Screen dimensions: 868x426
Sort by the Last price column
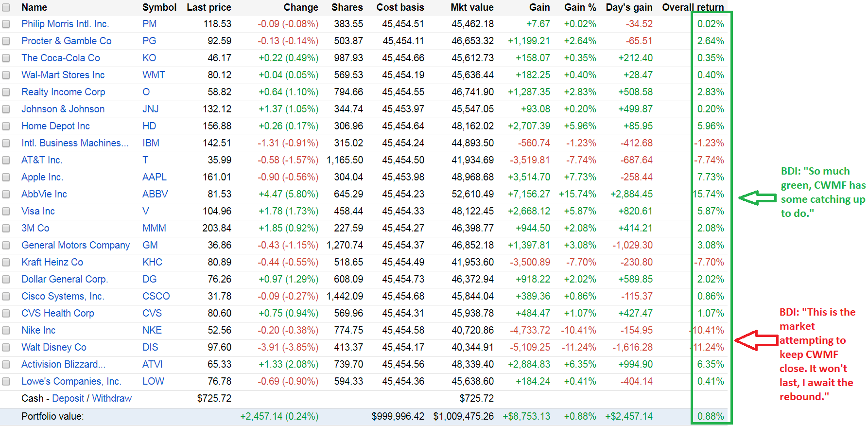tap(209, 7)
